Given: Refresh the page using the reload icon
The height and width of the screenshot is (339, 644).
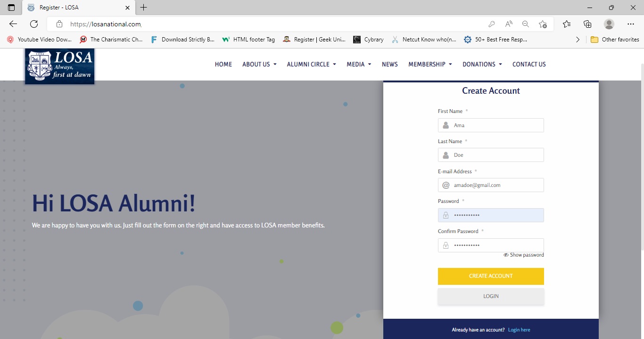Looking at the screenshot, I should [34, 24].
